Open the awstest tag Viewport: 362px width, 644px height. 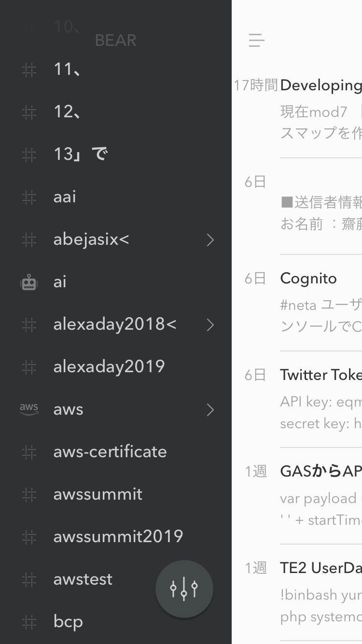coord(83,579)
